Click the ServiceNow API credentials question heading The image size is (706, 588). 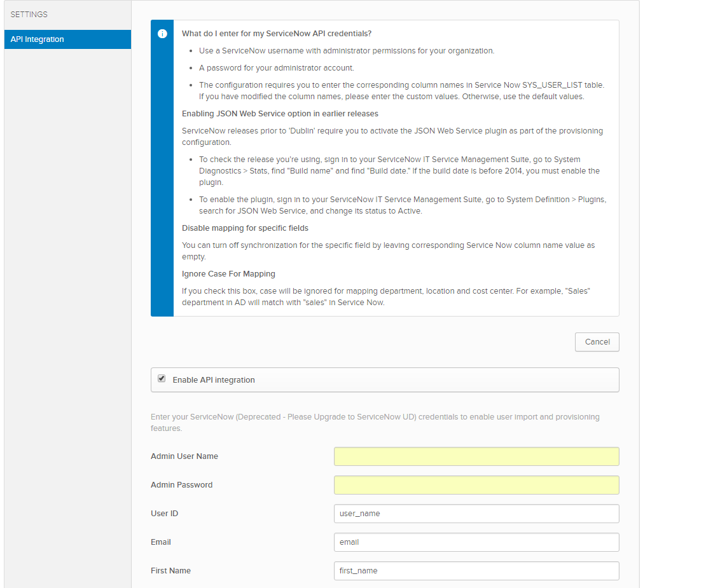(x=277, y=34)
